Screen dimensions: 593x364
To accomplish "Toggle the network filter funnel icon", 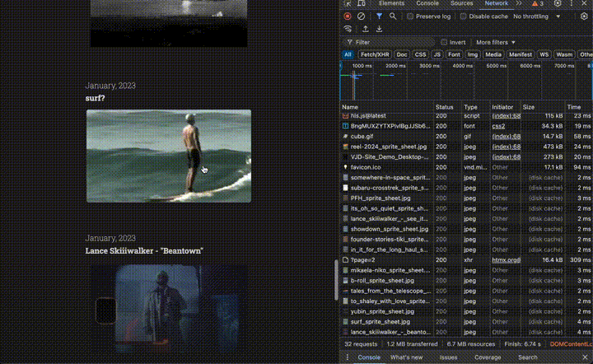I will [379, 16].
